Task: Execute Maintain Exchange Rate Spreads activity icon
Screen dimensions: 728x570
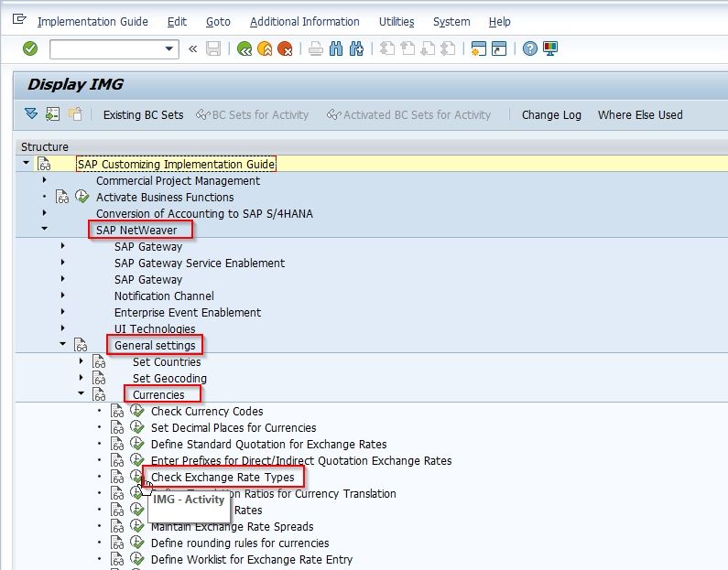Action: pyautogui.click(x=137, y=526)
